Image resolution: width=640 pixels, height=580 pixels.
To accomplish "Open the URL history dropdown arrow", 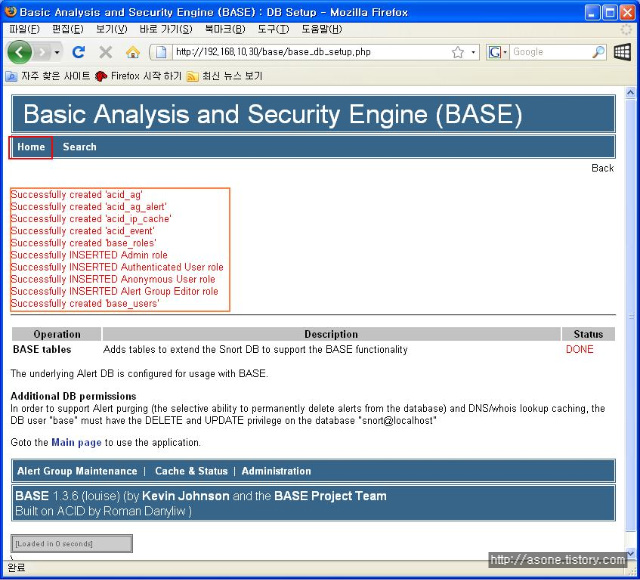I will point(473,52).
